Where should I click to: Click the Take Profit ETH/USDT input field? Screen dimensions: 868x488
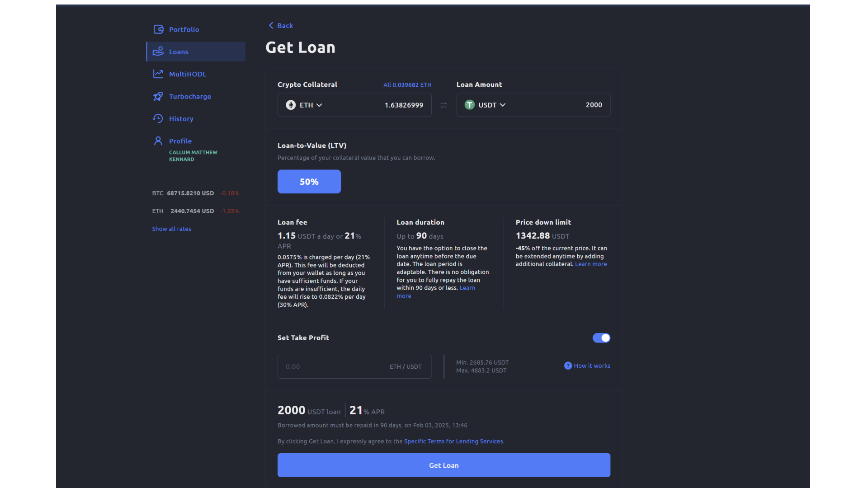point(354,366)
